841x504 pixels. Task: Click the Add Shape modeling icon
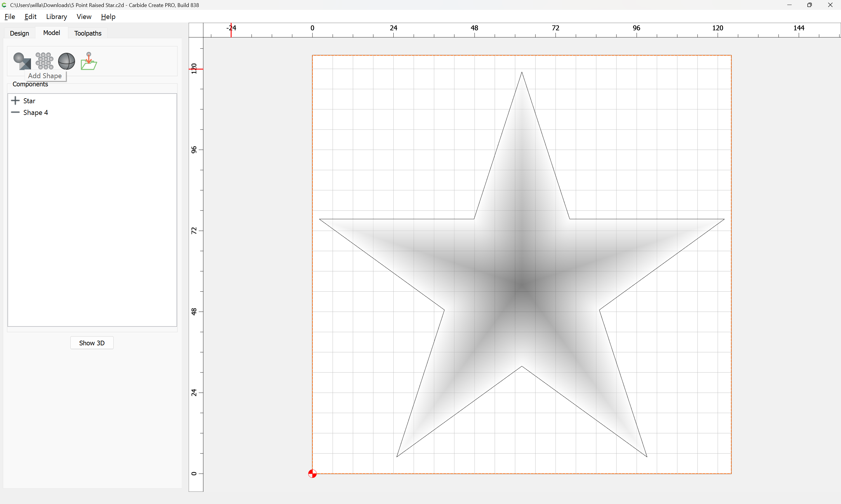tap(22, 61)
